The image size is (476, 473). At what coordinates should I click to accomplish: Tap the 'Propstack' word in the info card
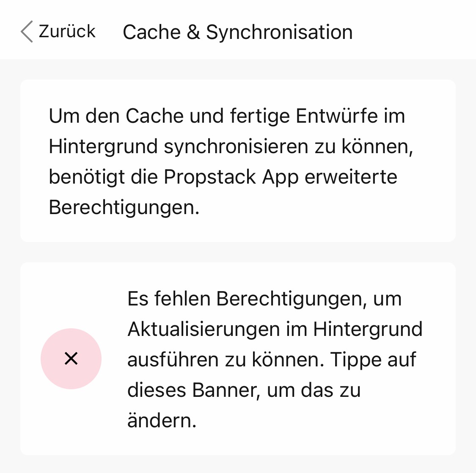(x=210, y=177)
